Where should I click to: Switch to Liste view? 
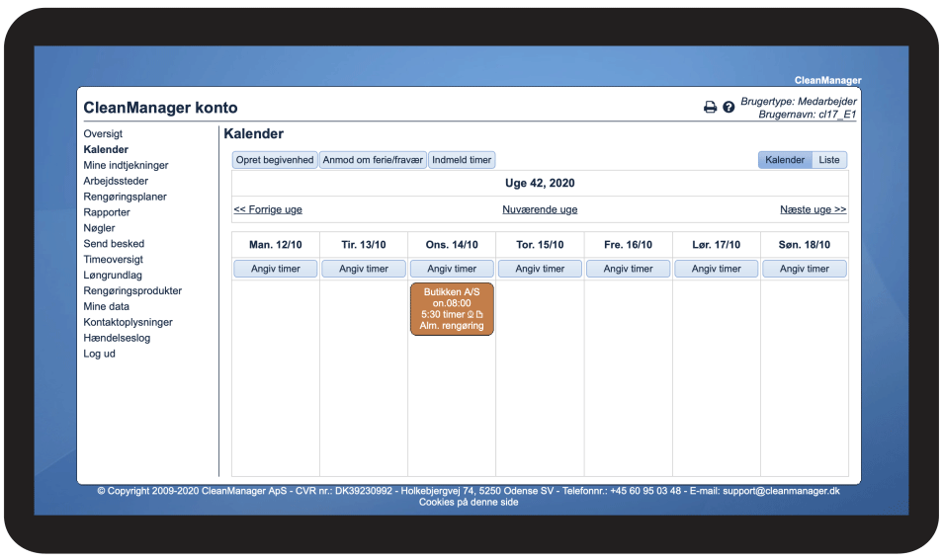[x=829, y=160]
